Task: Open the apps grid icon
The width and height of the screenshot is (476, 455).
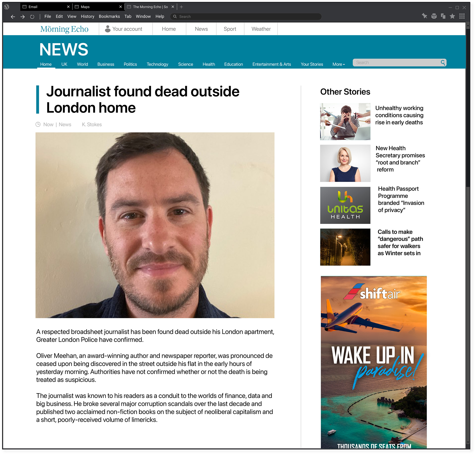Action: [x=462, y=16]
